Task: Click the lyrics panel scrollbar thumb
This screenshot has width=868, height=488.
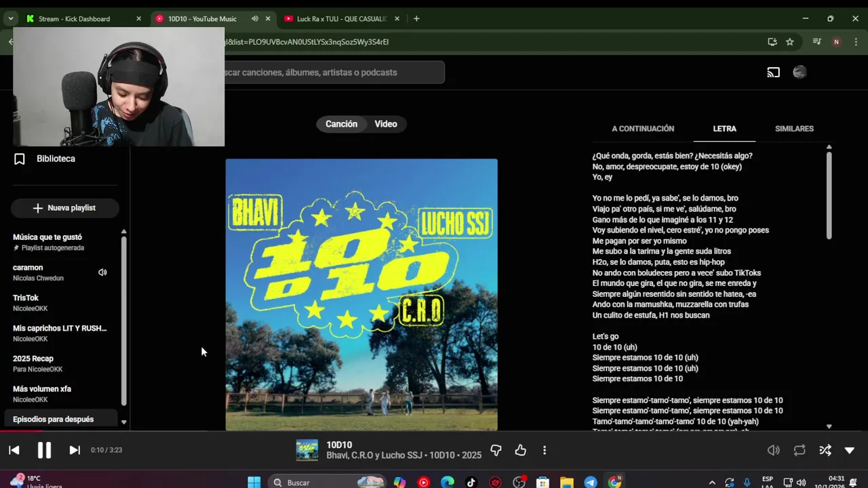Action: click(x=829, y=195)
